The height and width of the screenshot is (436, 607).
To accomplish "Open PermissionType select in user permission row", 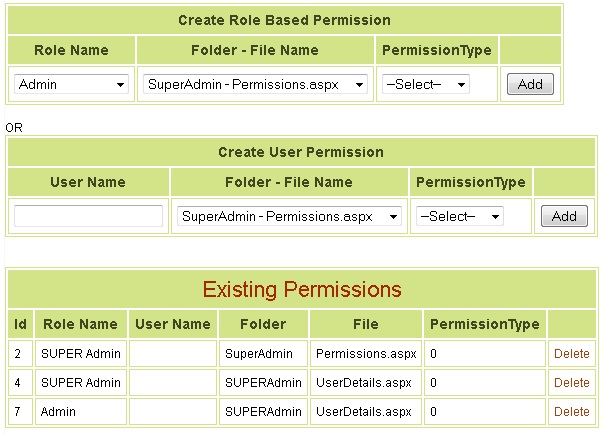I will tap(460, 216).
